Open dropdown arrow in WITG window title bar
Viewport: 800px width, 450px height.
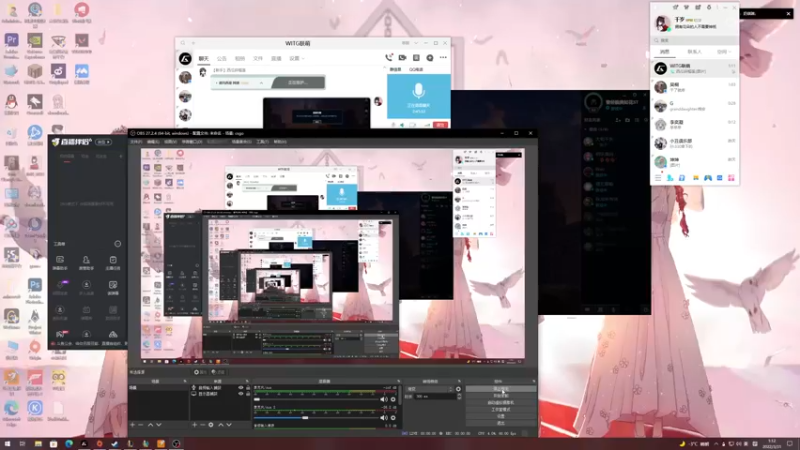point(416,43)
